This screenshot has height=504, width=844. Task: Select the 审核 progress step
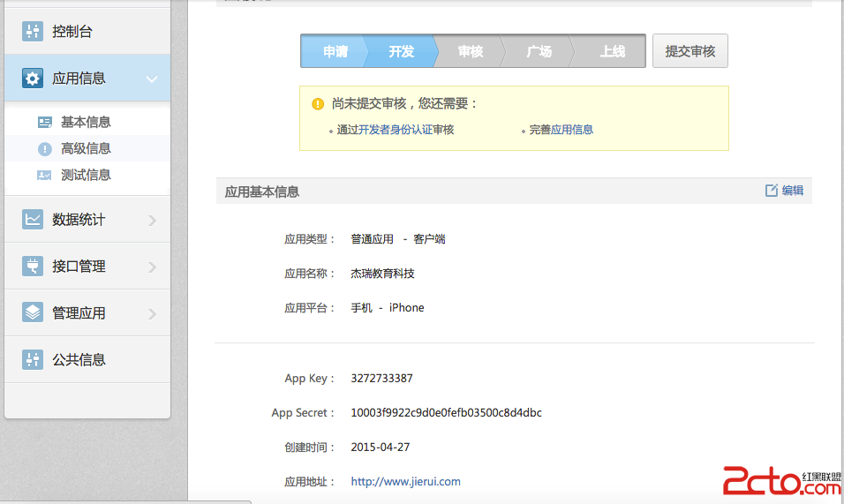pos(471,52)
